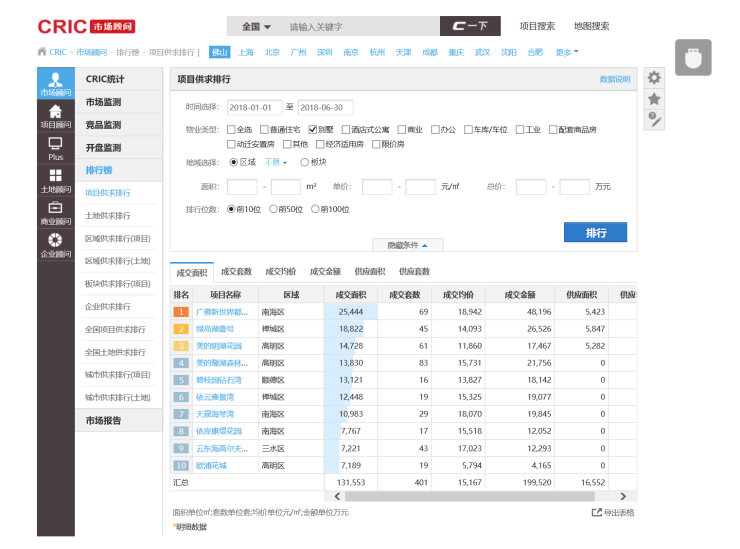The image size is (740, 549).
Task: Collapse filters with 隐藏条件 toggle
Action: tap(406, 245)
